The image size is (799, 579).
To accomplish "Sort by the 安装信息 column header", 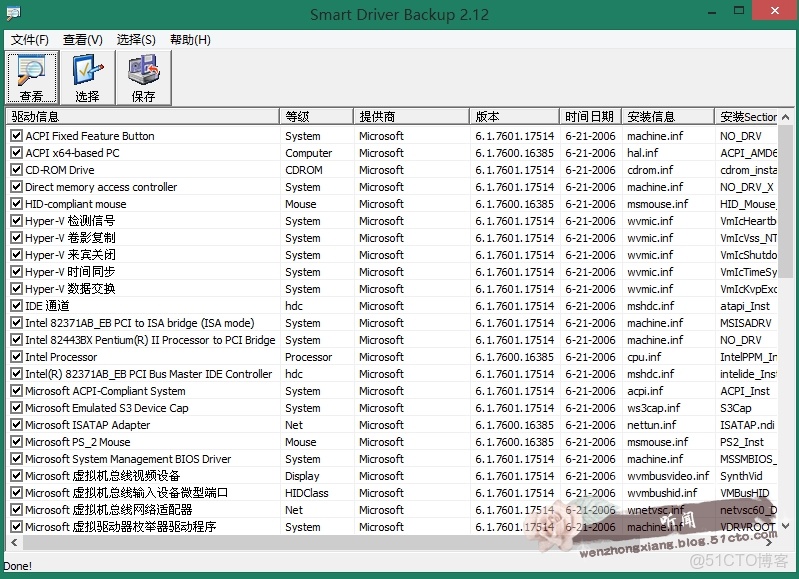I will (668, 117).
